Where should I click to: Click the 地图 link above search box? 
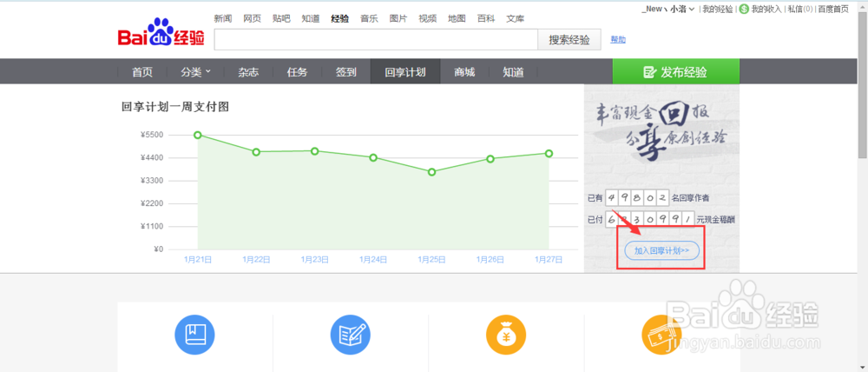(457, 18)
